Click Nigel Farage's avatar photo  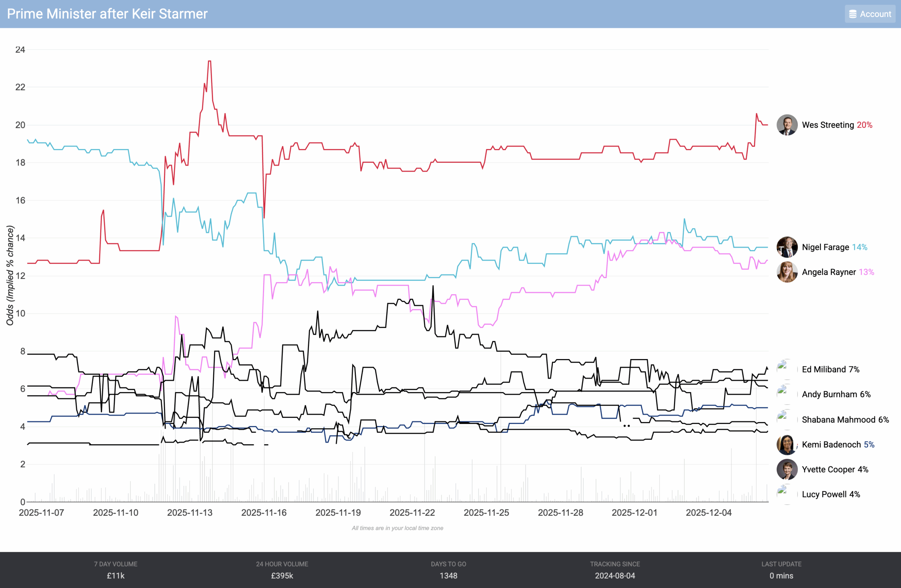click(x=787, y=247)
